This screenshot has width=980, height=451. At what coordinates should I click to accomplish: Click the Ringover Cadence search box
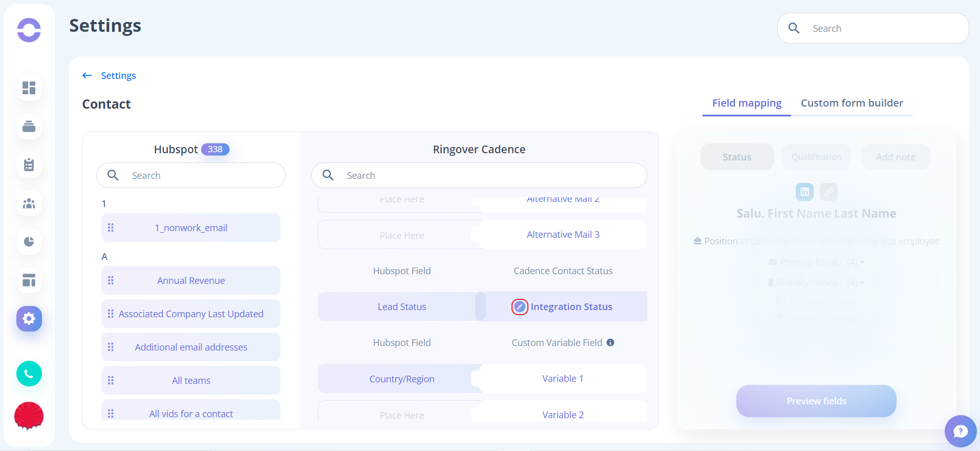pyautogui.click(x=479, y=175)
